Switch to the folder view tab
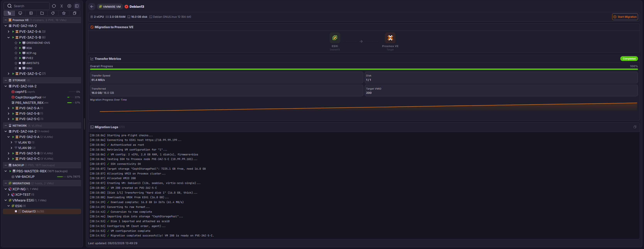The width and height of the screenshot is (644, 249). tap(42, 13)
